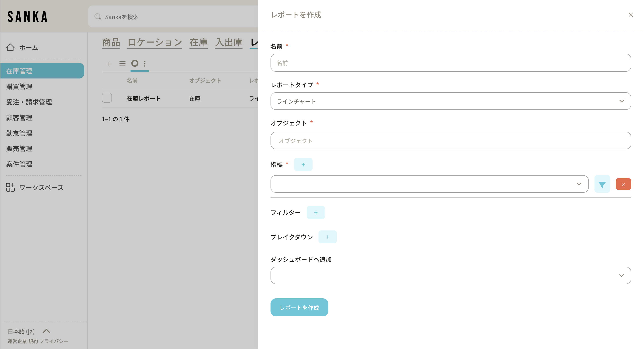
Task: Click the blue filter funnel icon
Action: 602,184
